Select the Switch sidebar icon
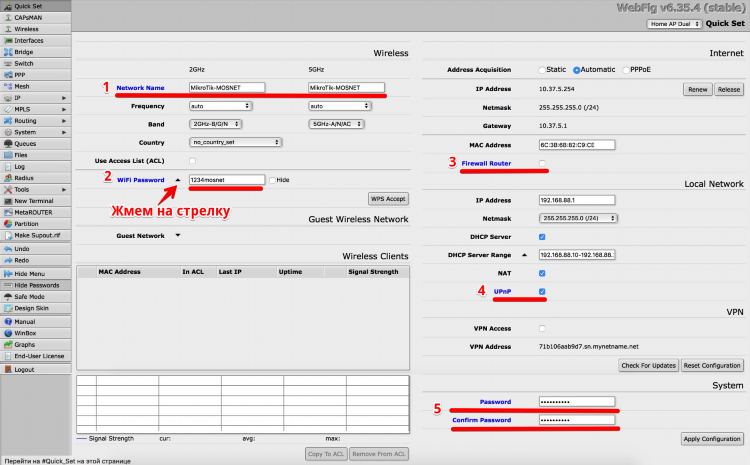The image size is (750, 465). 8,64
